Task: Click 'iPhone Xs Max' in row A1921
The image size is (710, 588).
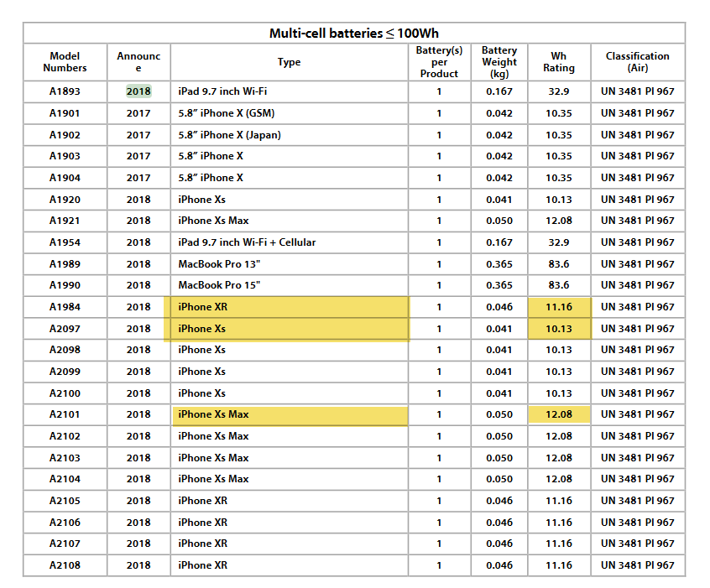Action: coord(213,221)
